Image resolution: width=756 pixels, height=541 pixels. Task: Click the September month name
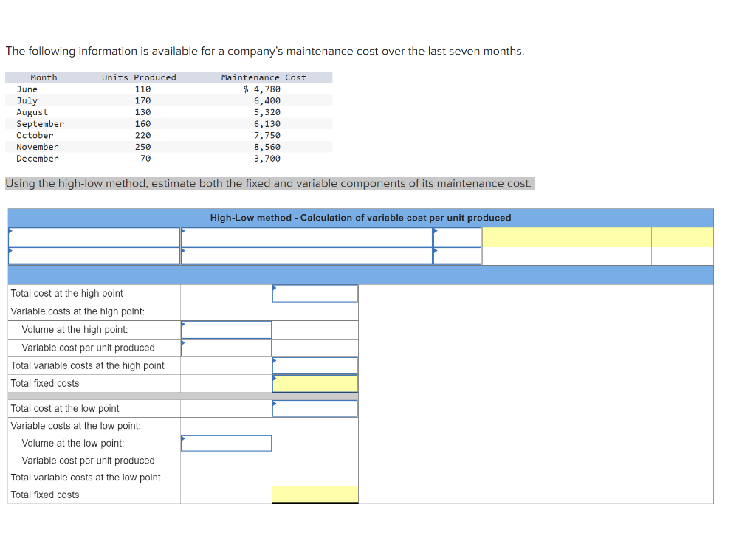[x=40, y=124]
